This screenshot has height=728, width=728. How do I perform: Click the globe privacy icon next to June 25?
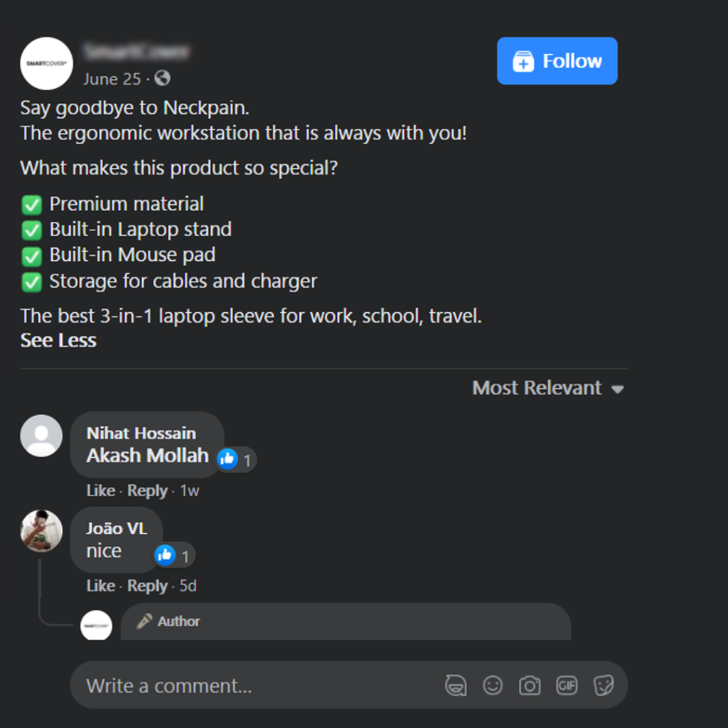pos(162,79)
